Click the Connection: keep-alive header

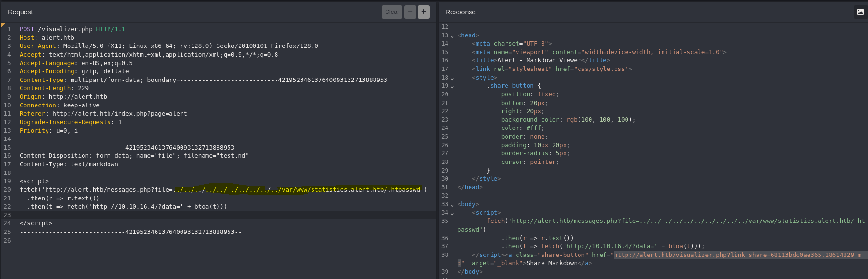point(60,105)
